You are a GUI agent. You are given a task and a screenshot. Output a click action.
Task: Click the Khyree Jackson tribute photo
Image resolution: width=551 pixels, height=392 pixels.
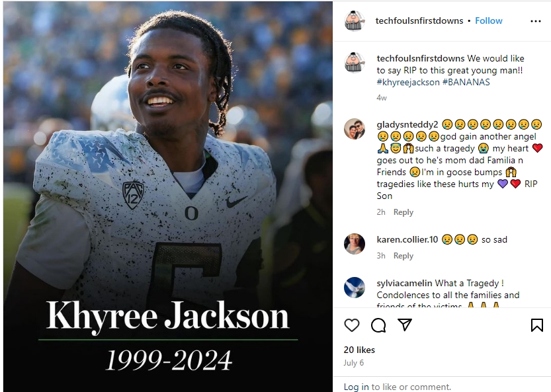[168, 197]
